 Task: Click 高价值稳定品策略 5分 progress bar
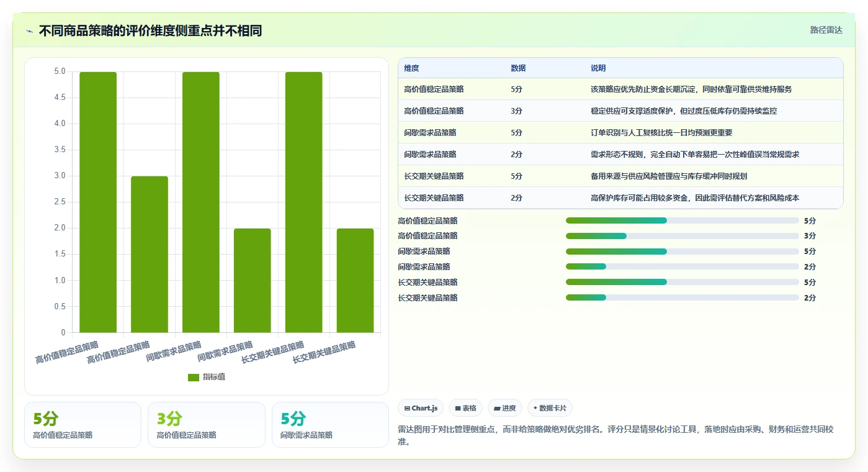(x=682, y=220)
